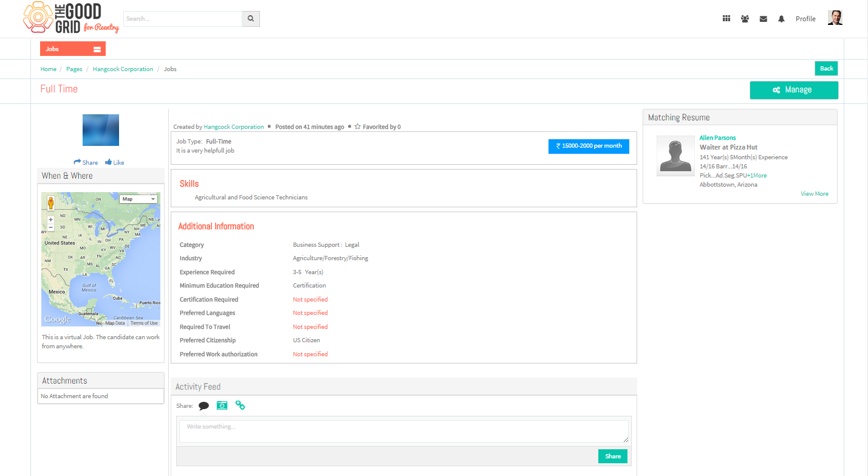Go to Pages breadcrumb
The image size is (868, 476).
[74, 69]
